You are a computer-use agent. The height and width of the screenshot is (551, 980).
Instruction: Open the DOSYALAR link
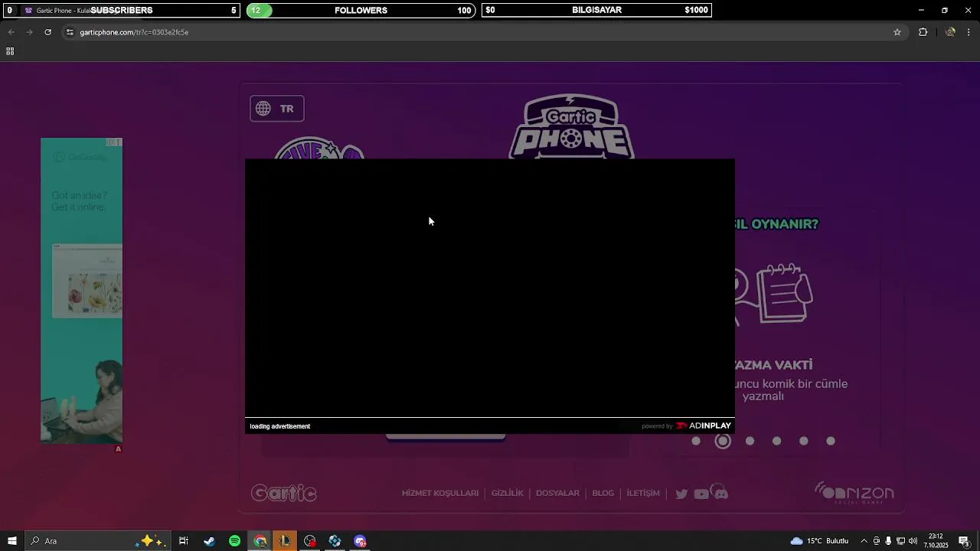(557, 494)
